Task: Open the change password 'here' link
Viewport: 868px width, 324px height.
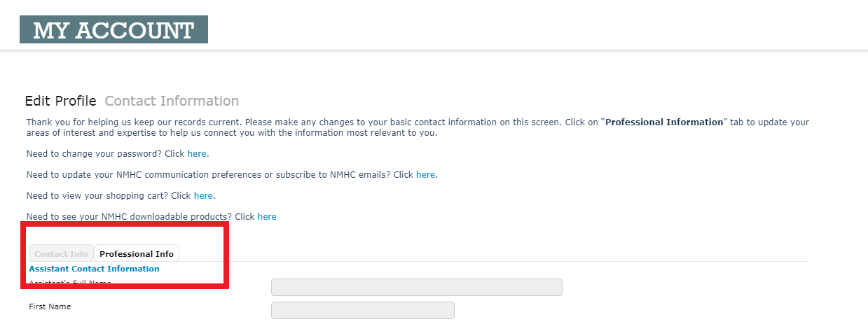Action: 197,153
